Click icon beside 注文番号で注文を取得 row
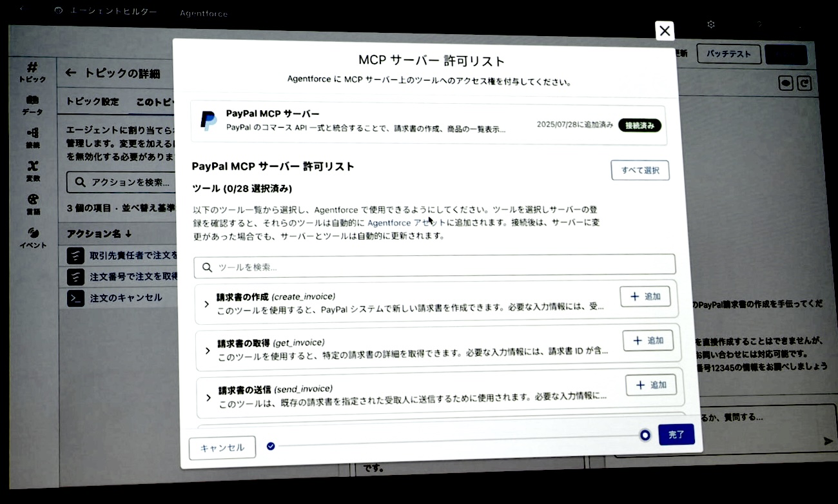838x504 pixels. tap(76, 277)
